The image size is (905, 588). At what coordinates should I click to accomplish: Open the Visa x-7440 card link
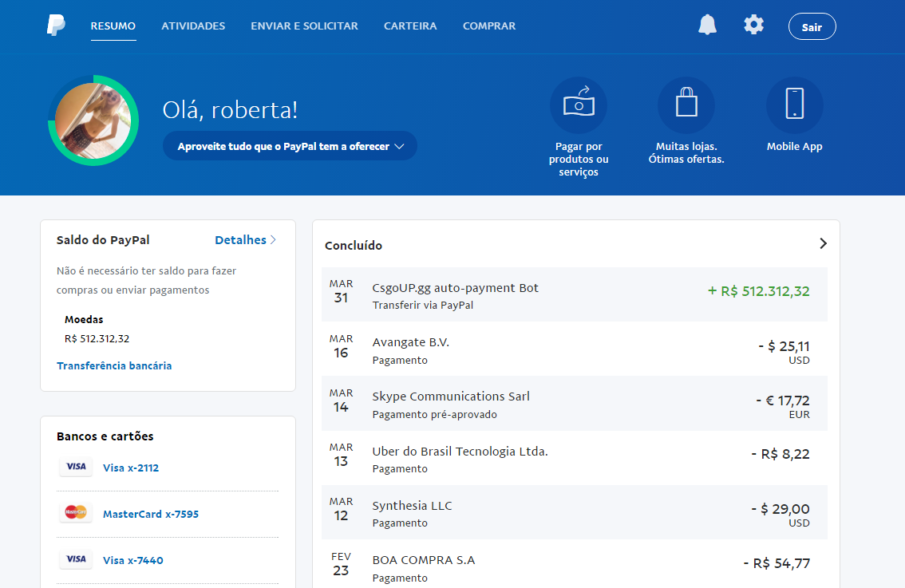tap(133, 560)
